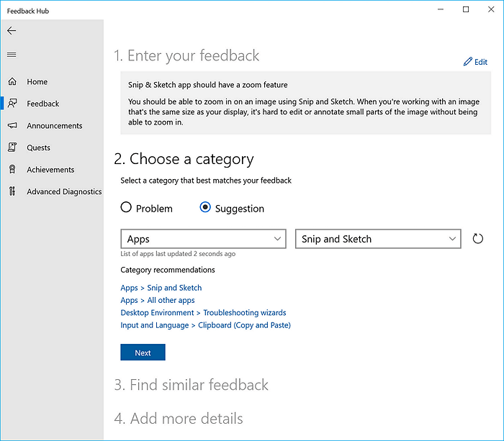Viewport: 504px width, 441px height.
Task: Pick Desktop Environment > Troubleshooting wizards link
Action: coord(203,313)
